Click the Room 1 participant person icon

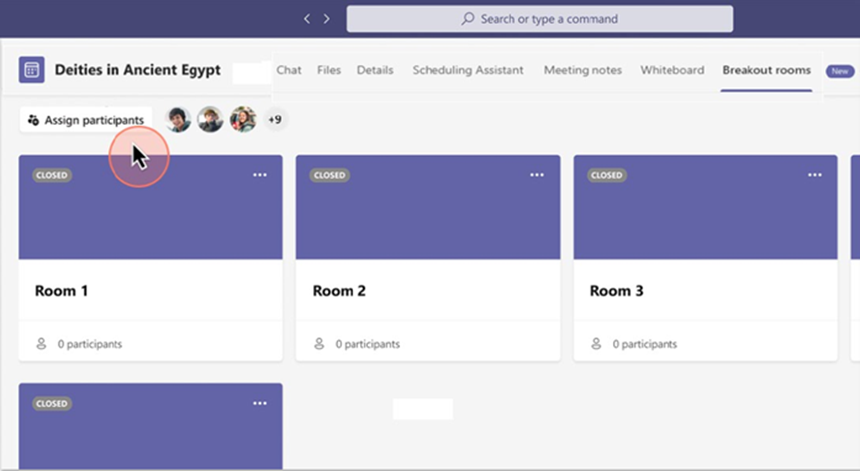coord(41,344)
